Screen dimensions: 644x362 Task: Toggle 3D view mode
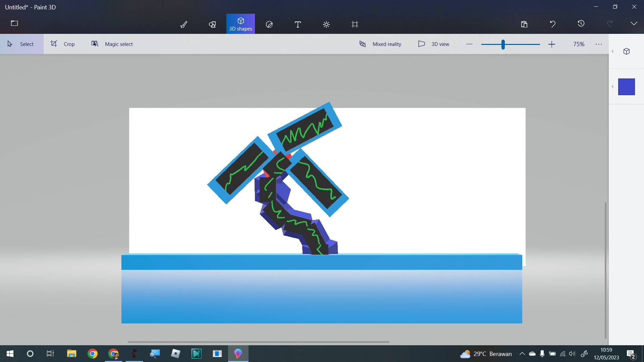[x=434, y=44]
